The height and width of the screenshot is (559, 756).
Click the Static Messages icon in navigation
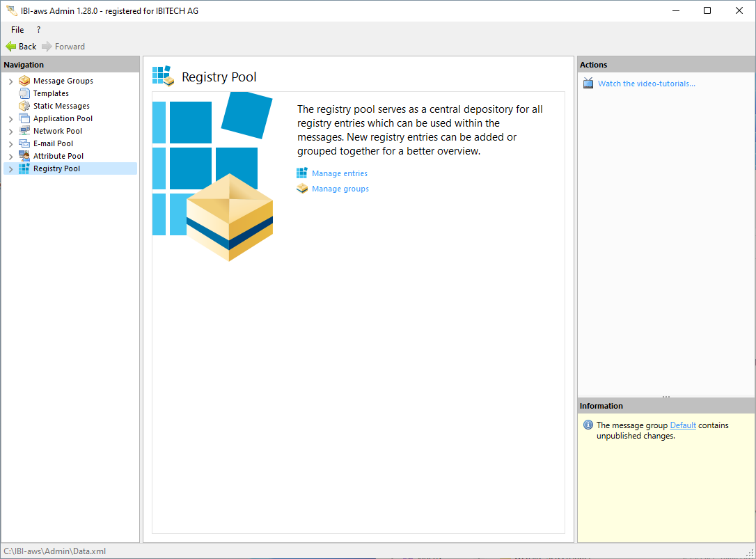click(24, 106)
